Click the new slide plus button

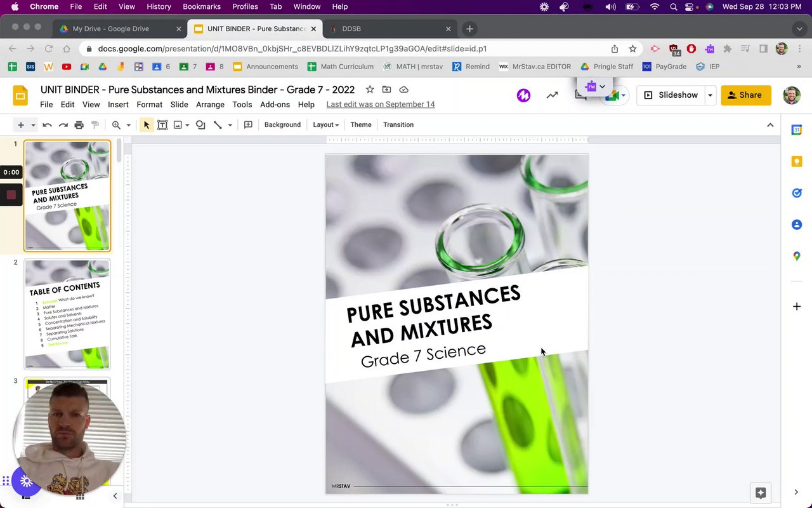(x=21, y=125)
